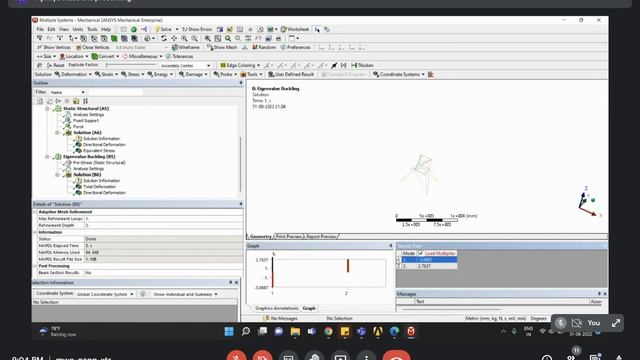The height and width of the screenshot is (360, 640).
Task: Switch to the Report Preview tab
Action: pyautogui.click(x=321, y=236)
